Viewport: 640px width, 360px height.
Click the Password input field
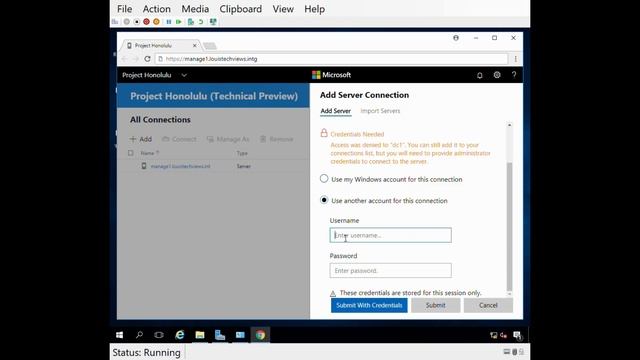point(391,271)
